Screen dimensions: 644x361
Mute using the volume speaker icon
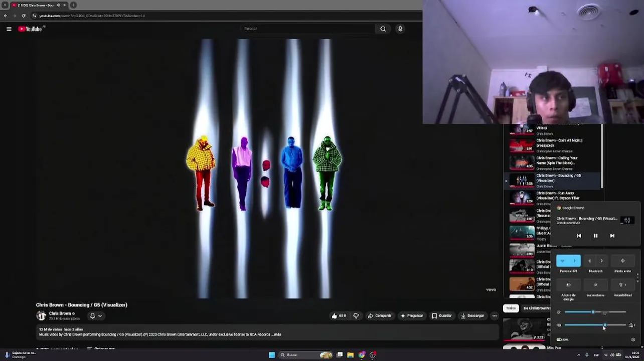pos(559,325)
